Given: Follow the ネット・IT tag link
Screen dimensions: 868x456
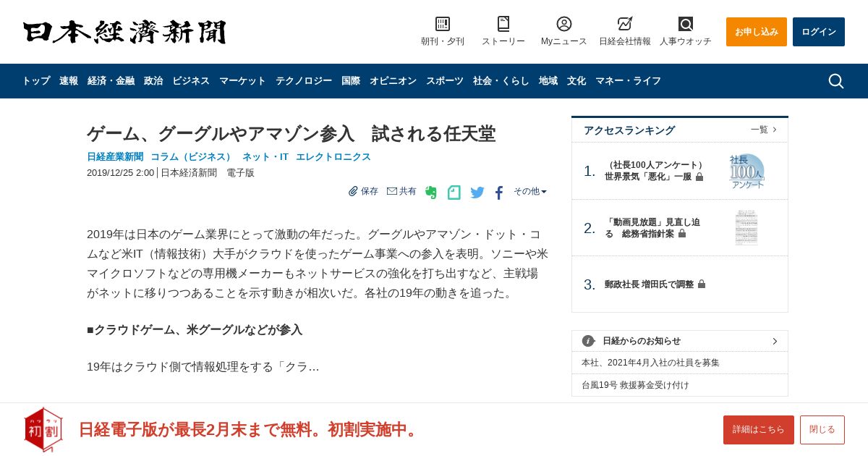Looking at the screenshot, I should 265,156.
